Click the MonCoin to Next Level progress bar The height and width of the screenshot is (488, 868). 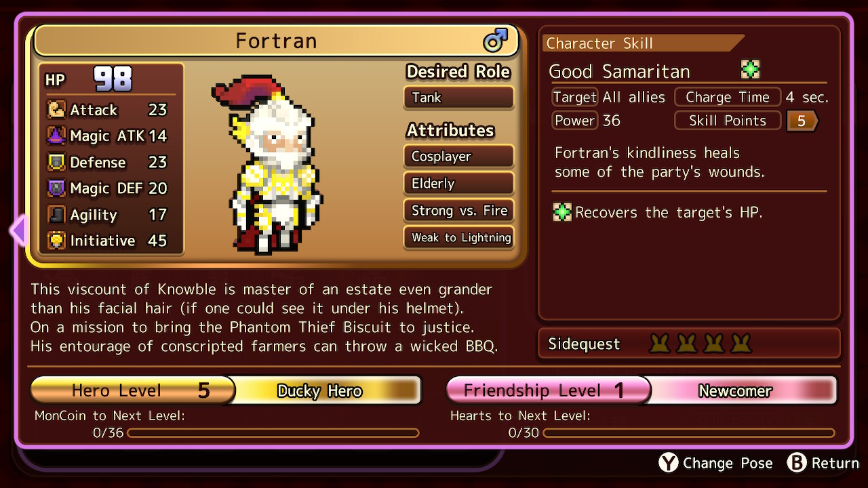(x=273, y=432)
